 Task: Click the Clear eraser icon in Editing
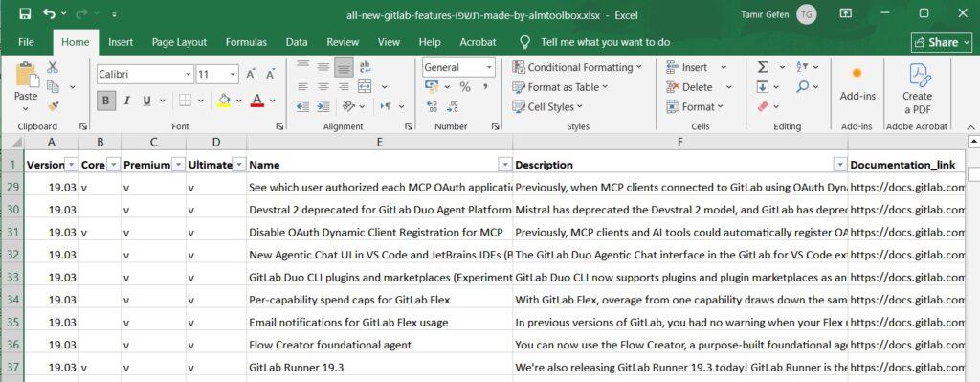pyautogui.click(x=763, y=107)
